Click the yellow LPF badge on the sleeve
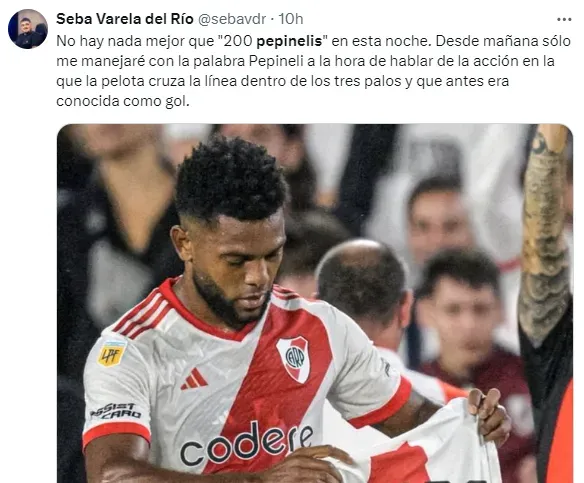584x483 pixels. [x=111, y=353]
